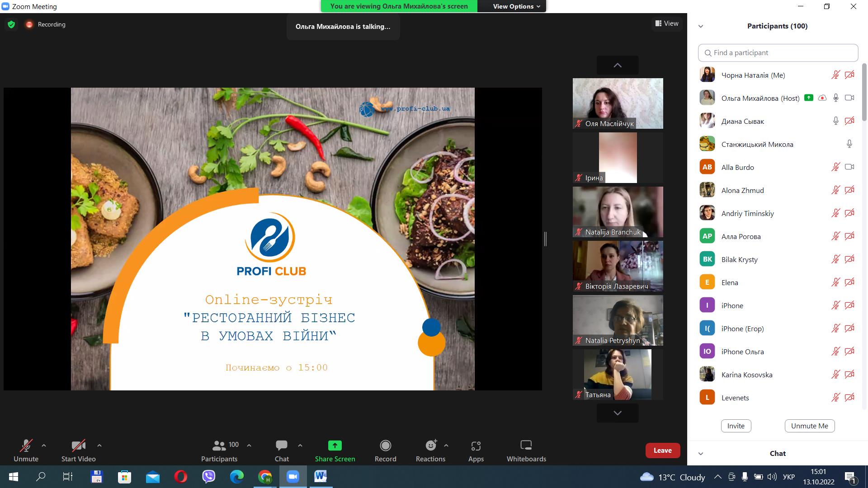Open the View layout menu
The width and height of the screenshot is (868, 488).
tap(667, 23)
